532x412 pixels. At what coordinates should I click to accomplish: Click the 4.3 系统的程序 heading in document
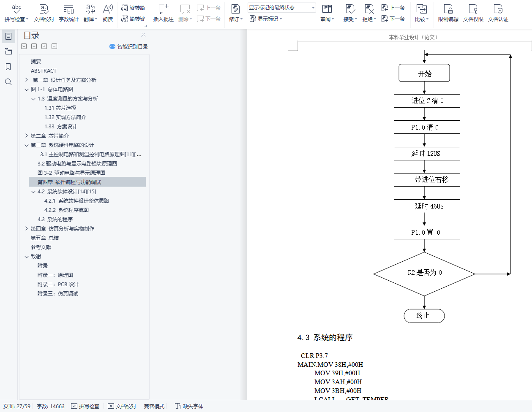pos(325,337)
